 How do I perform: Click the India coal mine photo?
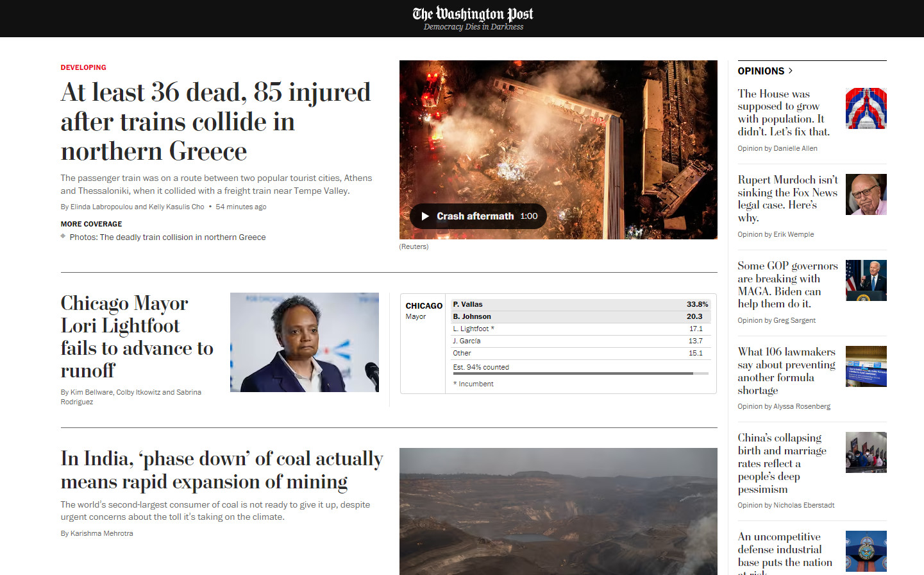click(558, 511)
